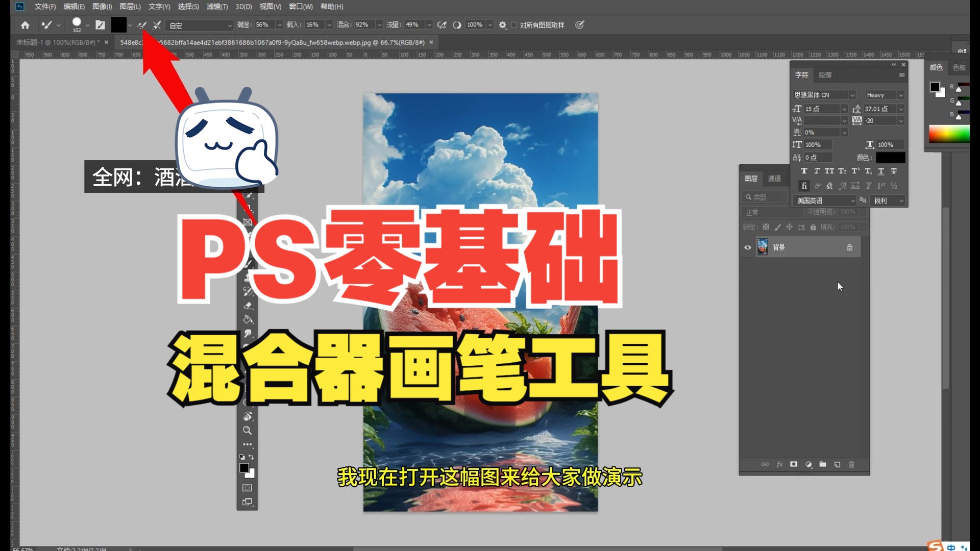Click the 背景 layer thumbnail
This screenshot has width=980, height=551.
pyautogui.click(x=763, y=246)
